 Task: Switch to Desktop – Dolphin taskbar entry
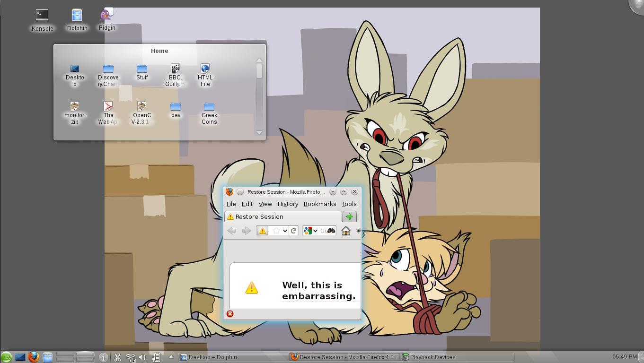coord(233,357)
